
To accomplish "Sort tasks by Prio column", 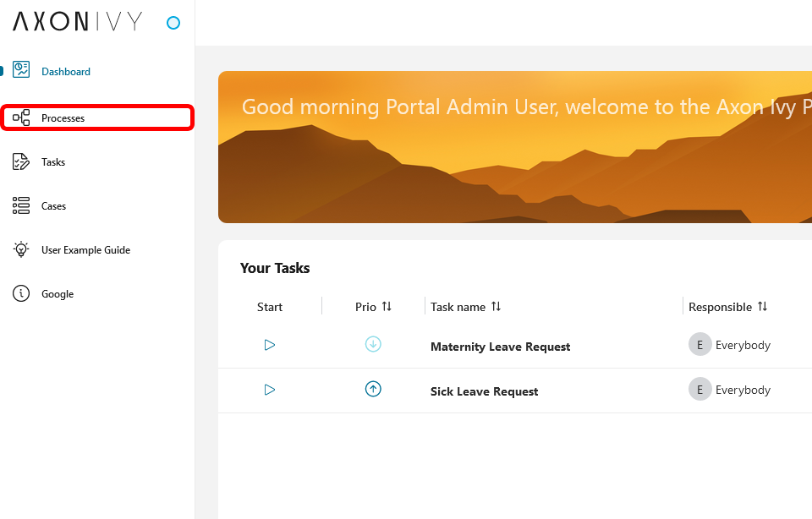I will point(387,306).
